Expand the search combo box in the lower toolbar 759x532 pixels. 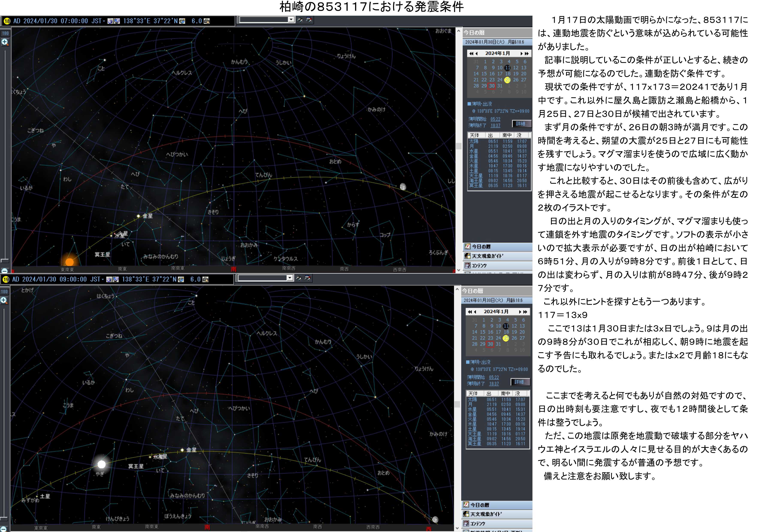tap(290, 278)
